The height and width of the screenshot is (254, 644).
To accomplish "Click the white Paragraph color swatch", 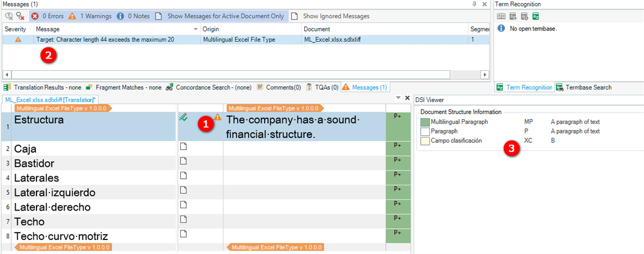I will 424,131.
